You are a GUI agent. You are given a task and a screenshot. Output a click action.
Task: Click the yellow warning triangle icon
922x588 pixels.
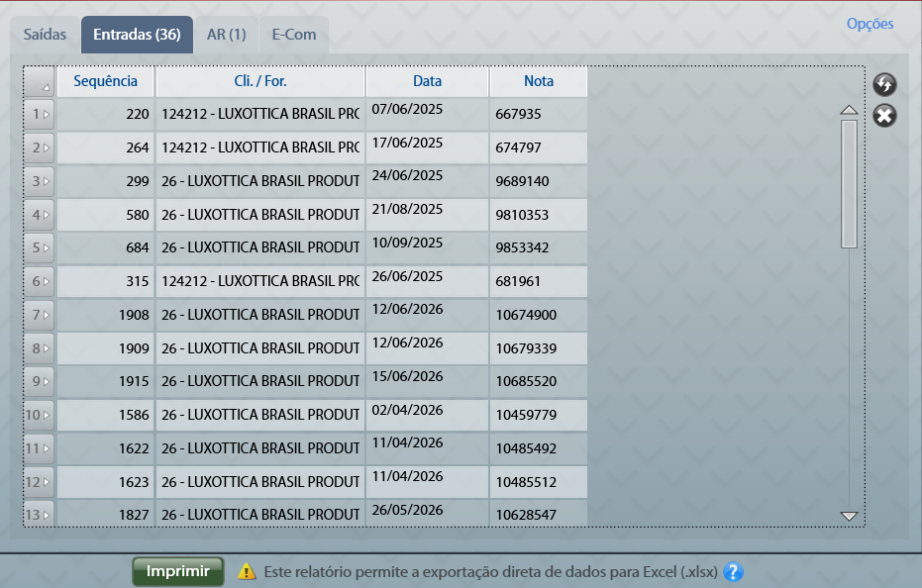tap(247, 571)
